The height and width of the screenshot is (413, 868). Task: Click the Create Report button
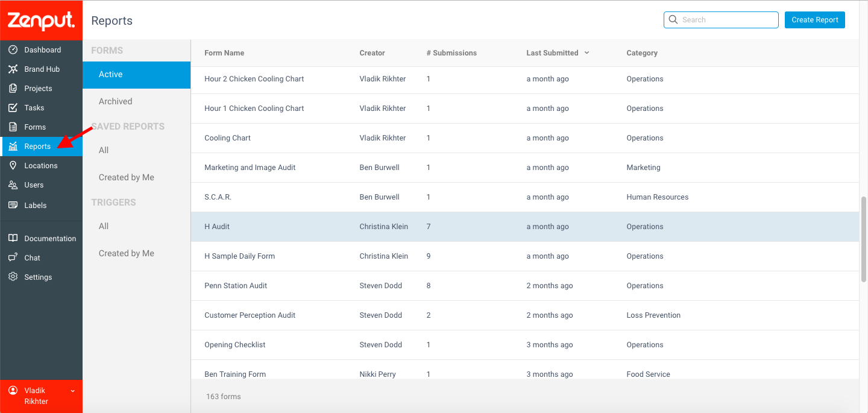click(815, 20)
